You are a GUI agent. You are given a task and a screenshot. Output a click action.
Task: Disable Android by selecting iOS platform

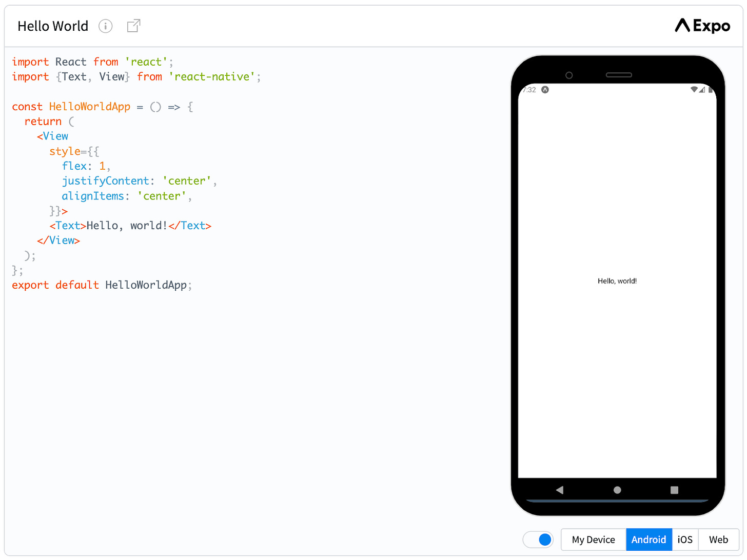(x=685, y=539)
